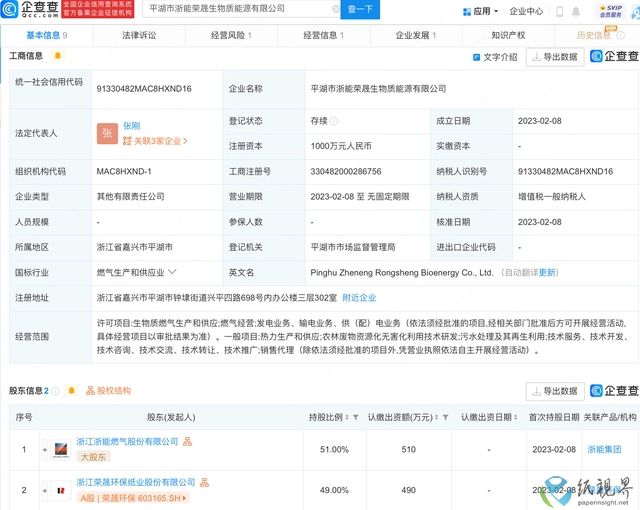Expand shareholder row 2 plus icon
640x510 pixels.
(44, 490)
